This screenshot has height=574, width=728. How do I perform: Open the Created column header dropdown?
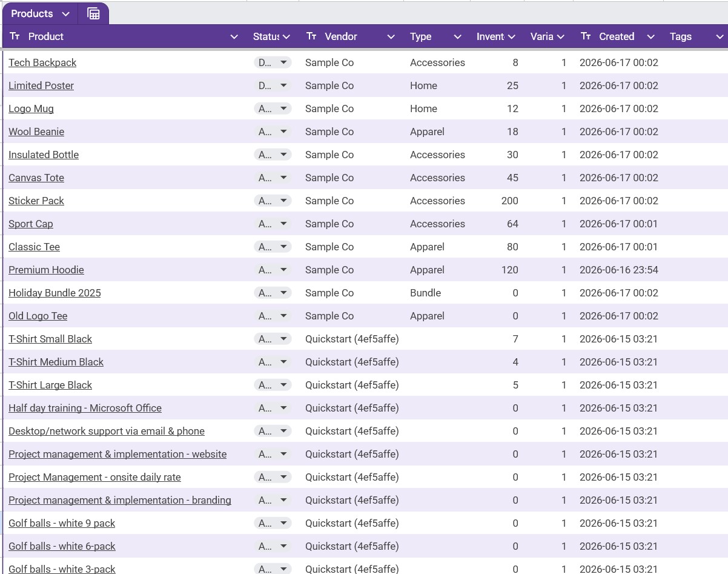tap(651, 37)
